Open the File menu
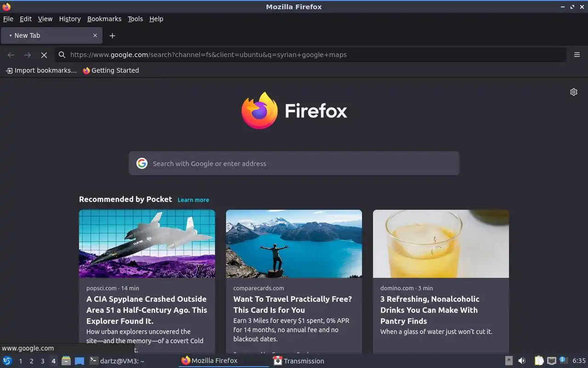This screenshot has width=588, height=368. click(8, 19)
